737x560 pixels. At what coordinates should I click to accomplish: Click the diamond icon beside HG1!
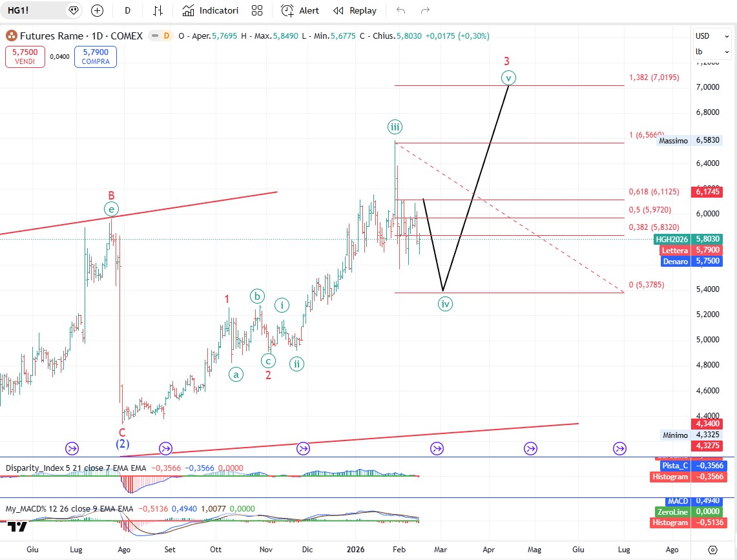74,10
